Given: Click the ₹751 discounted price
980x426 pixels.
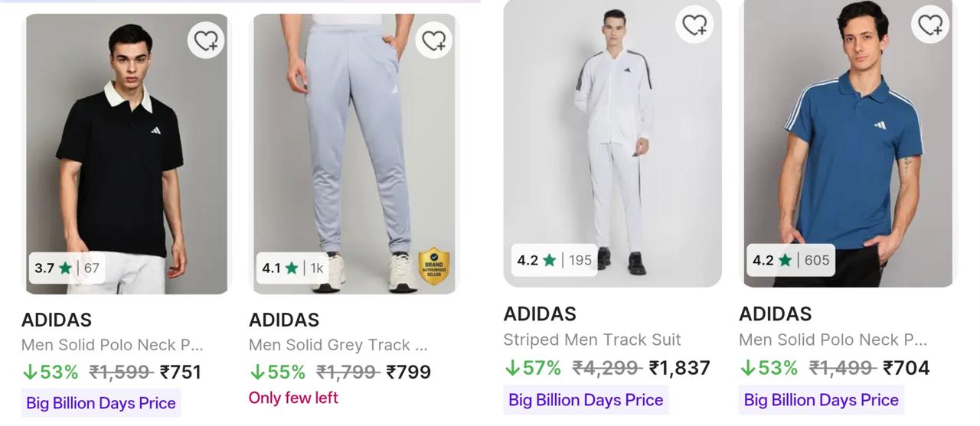Looking at the screenshot, I should tap(181, 372).
